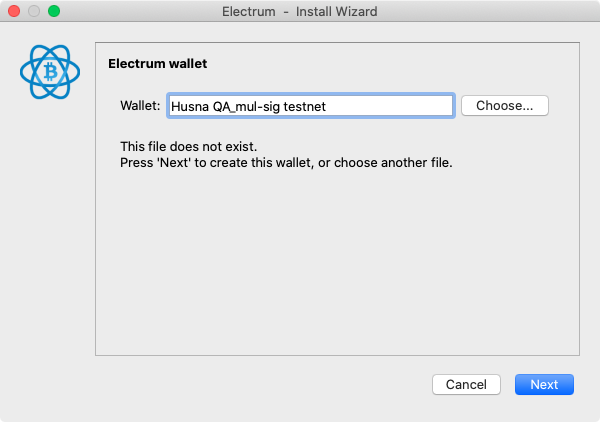Place the cursor on 'QA_mul-sig' in the wallet name
Viewport: 600px width, 422px height.
click(x=246, y=106)
